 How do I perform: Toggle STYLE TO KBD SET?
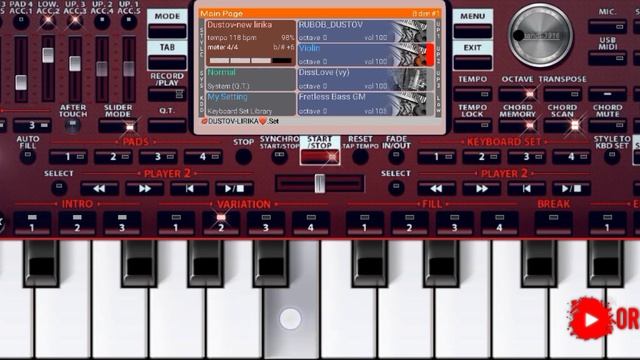612,156
